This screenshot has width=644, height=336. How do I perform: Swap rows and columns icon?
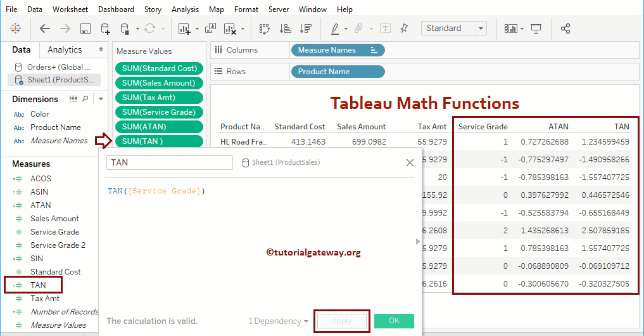(x=265, y=29)
